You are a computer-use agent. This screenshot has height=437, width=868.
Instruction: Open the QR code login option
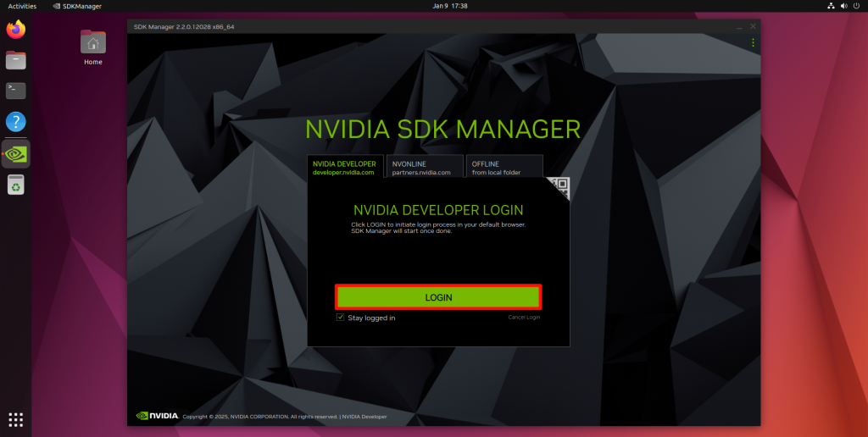(559, 187)
